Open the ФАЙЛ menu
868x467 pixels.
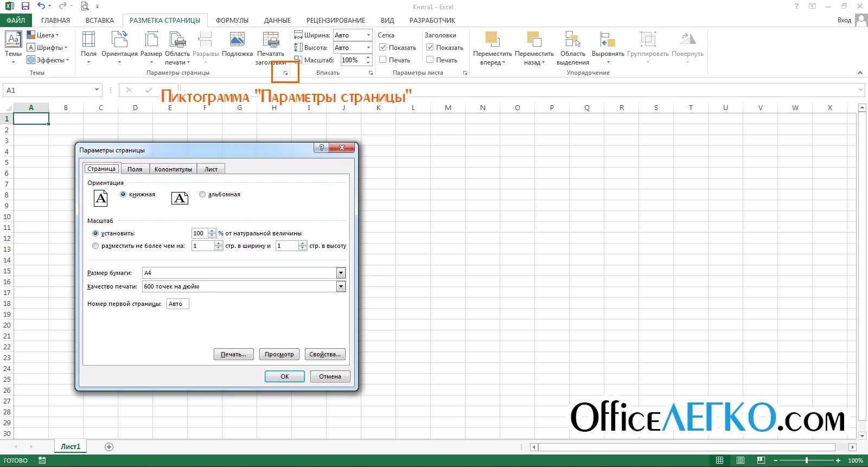pyautogui.click(x=16, y=21)
